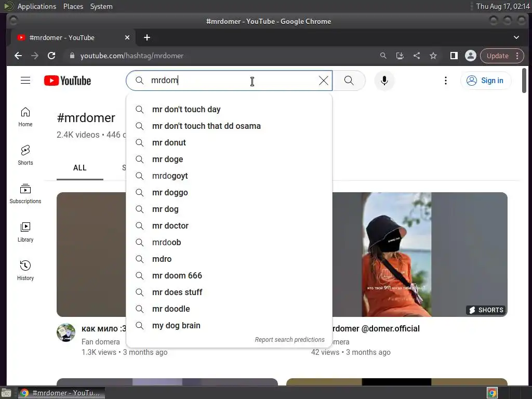Screen dimensions: 532x399
Task: Clear the search box with the X icon
Action: (x=324, y=81)
